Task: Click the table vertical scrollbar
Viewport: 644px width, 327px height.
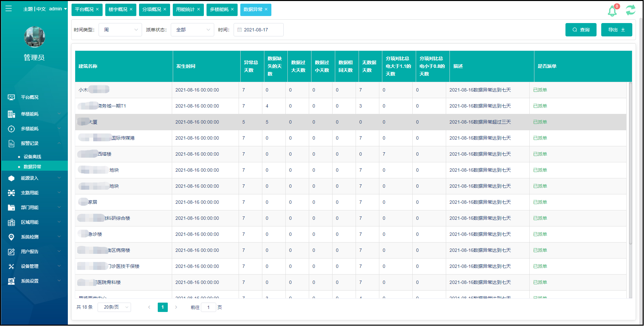Action: [630, 164]
